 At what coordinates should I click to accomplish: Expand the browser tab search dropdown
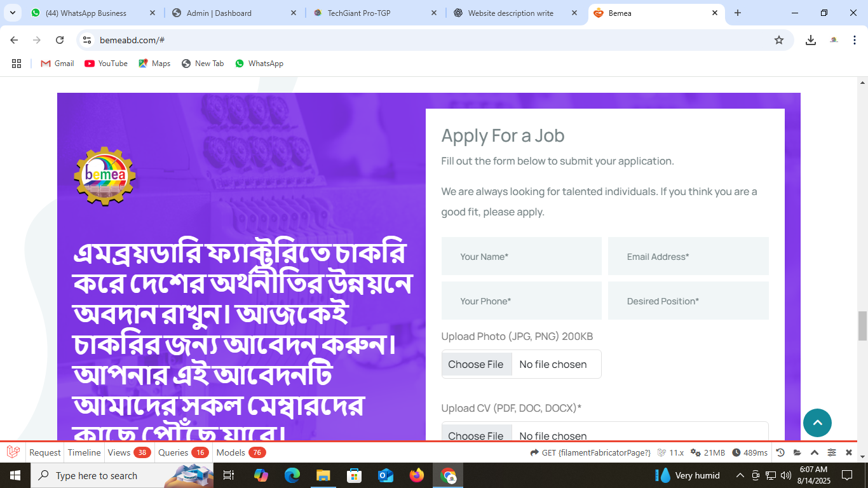coord(12,13)
